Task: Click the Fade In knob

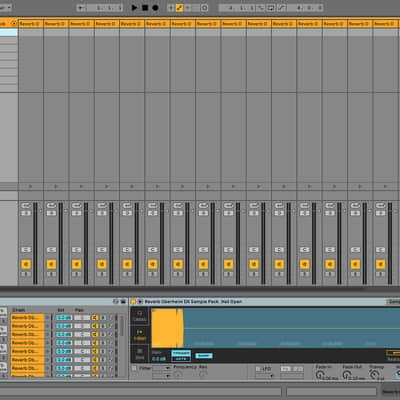Action: pyautogui.click(x=320, y=375)
